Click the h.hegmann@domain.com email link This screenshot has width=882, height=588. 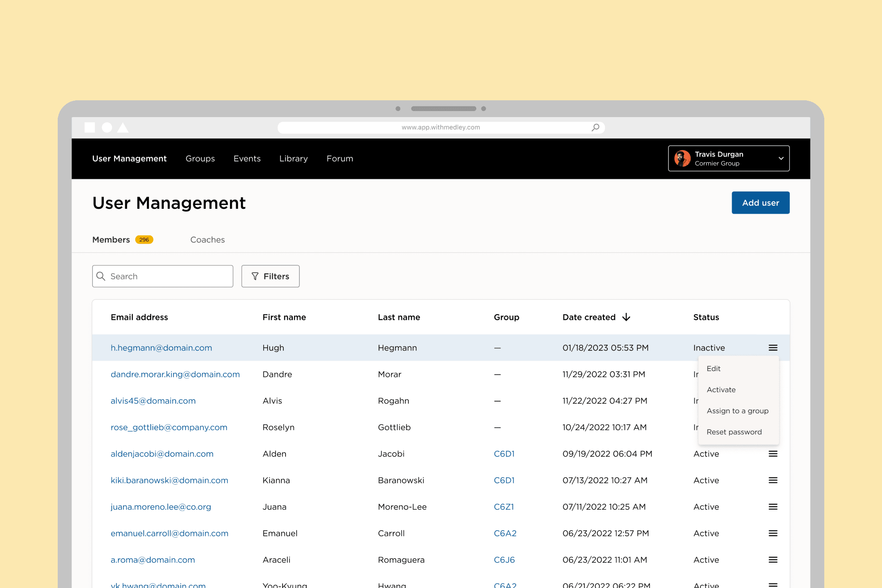tap(161, 348)
